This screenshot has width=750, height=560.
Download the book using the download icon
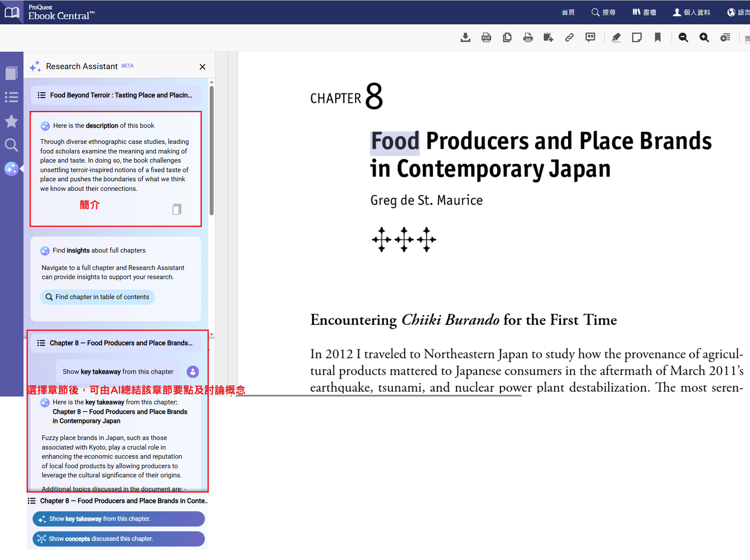click(465, 38)
